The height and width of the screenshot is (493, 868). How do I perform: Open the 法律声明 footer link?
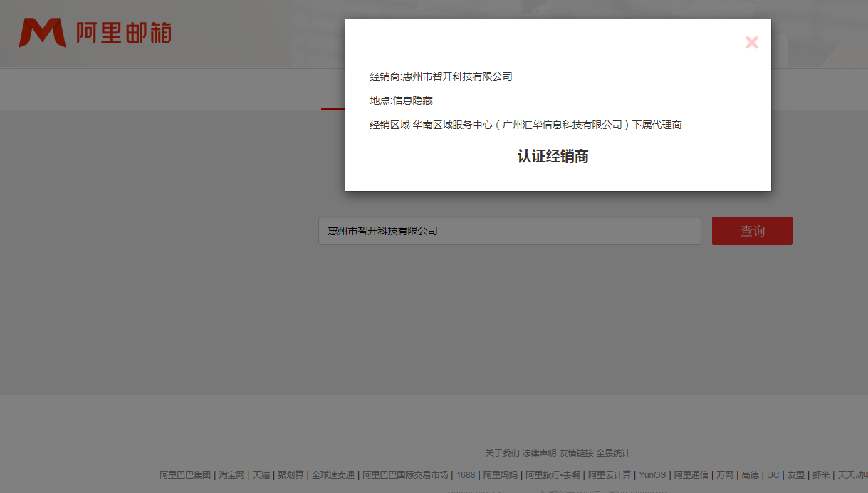pos(539,453)
